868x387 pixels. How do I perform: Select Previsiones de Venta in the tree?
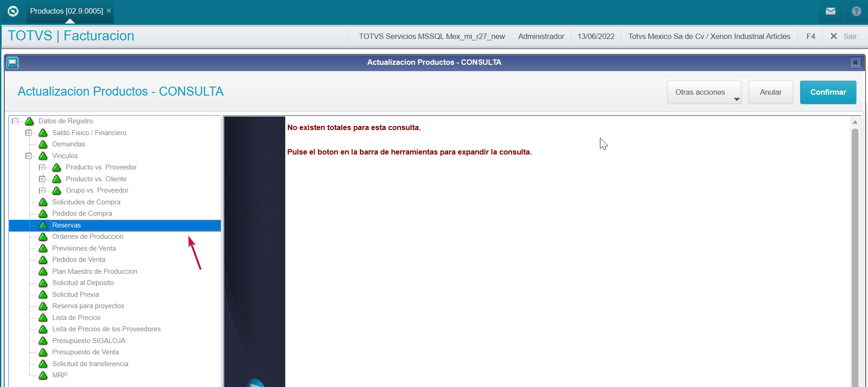tap(84, 248)
